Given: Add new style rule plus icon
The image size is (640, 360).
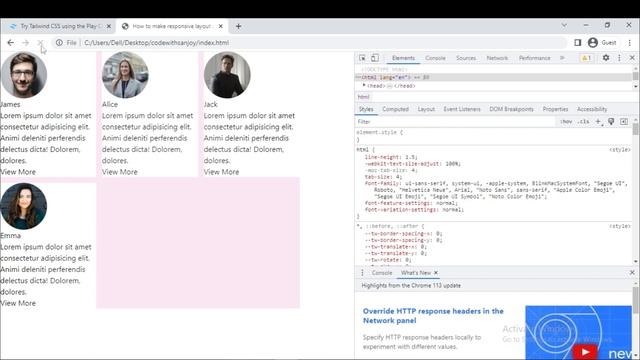Looking at the screenshot, I should [x=598, y=122].
